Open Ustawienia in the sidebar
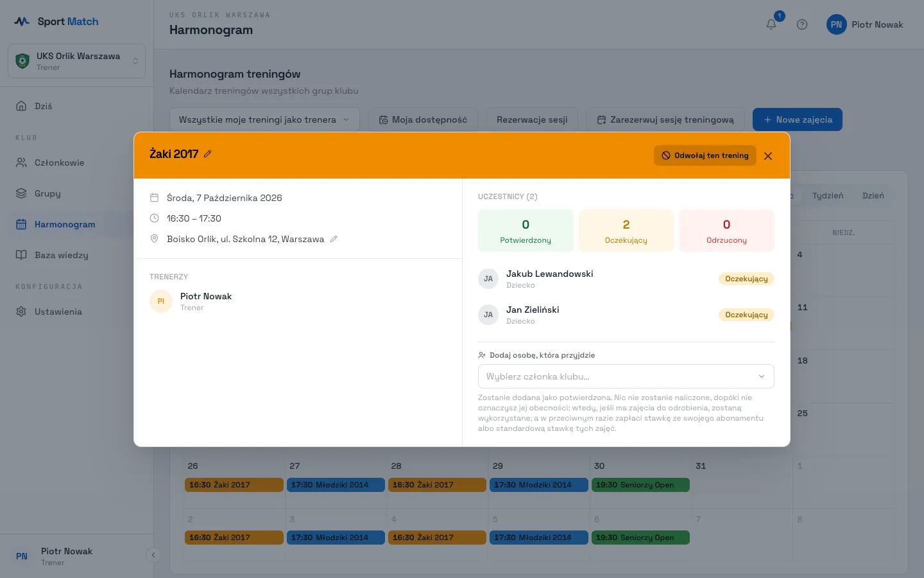Image resolution: width=924 pixels, height=578 pixels. click(x=77, y=311)
